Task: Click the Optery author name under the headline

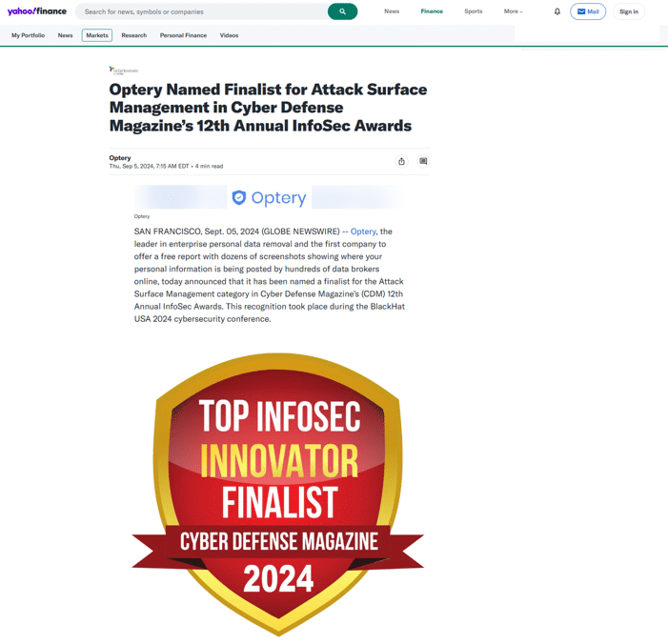Action: 120,157
